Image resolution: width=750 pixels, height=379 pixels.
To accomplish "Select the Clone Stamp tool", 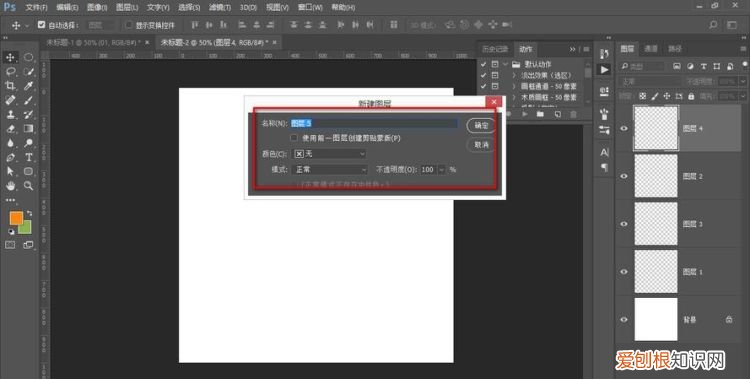I will click(x=10, y=114).
